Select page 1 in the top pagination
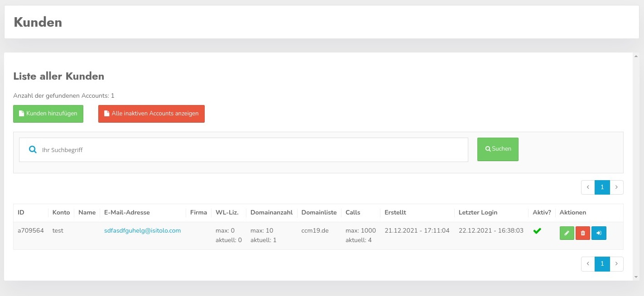 [602, 187]
